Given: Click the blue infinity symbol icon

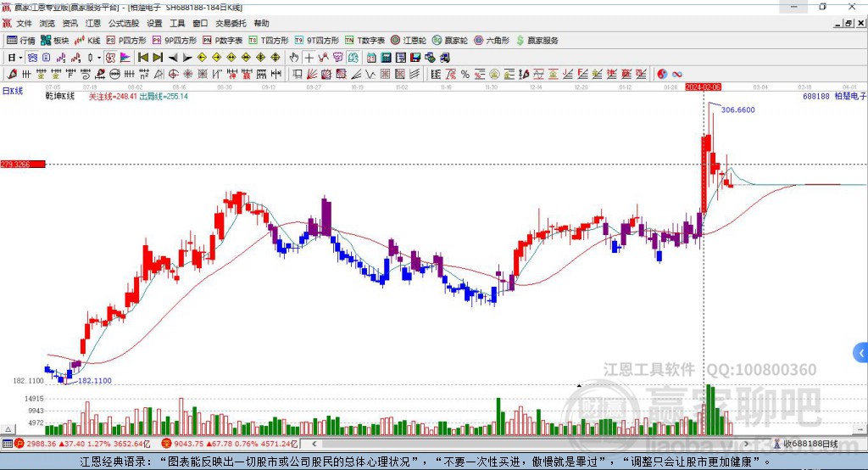Looking at the screenshot, I should 677,74.
